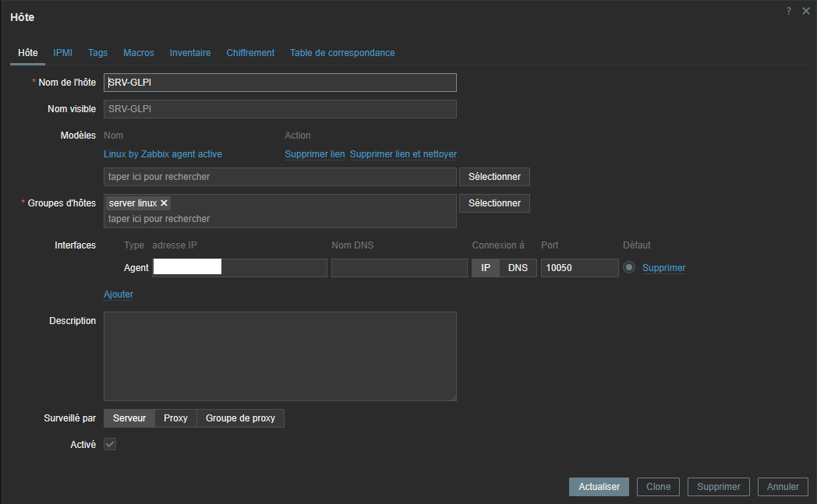Switch connection mode to DNS
The height and width of the screenshot is (504, 817).
(x=518, y=268)
